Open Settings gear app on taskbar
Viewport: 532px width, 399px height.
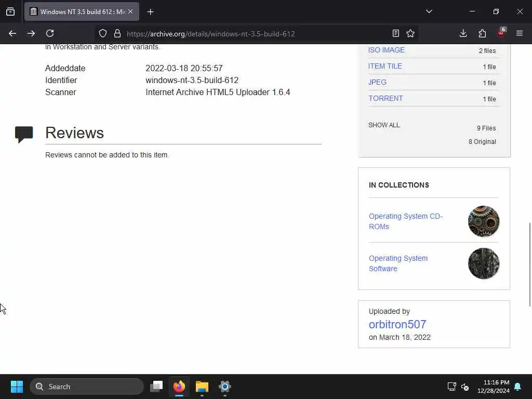coord(224,387)
